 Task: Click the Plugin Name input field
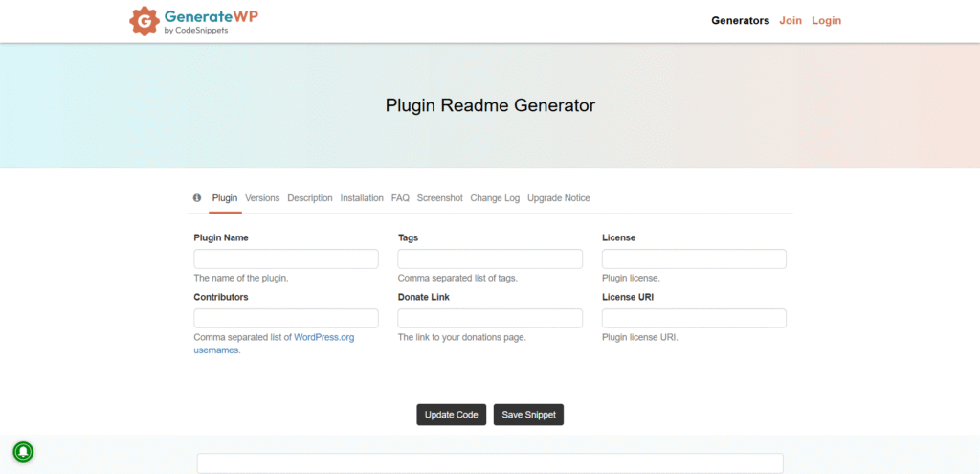pyautogui.click(x=286, y=260)
